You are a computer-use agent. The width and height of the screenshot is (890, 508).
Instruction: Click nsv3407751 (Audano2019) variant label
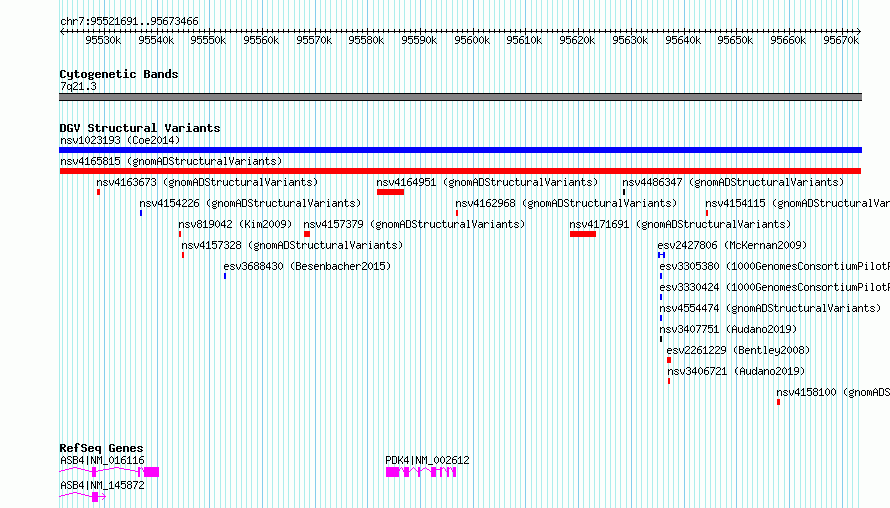728,329
